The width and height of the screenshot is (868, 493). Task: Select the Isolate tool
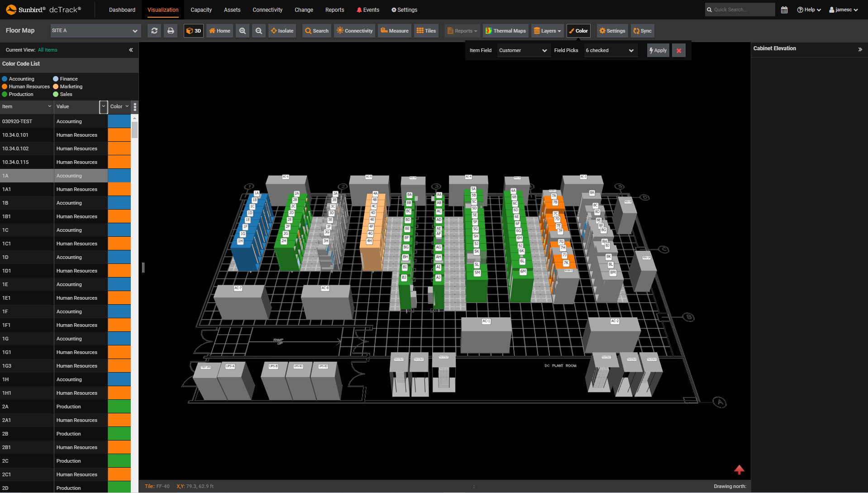[x=282, y=31]
